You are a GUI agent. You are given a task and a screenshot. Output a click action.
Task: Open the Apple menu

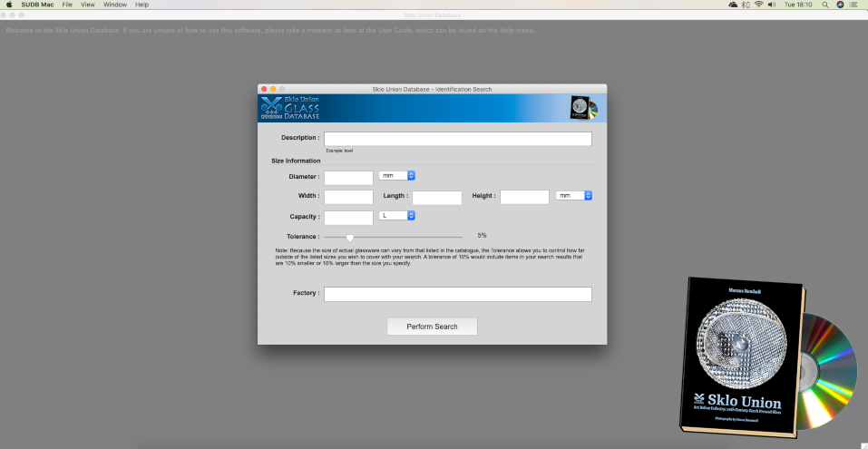(x=9, y=5)
